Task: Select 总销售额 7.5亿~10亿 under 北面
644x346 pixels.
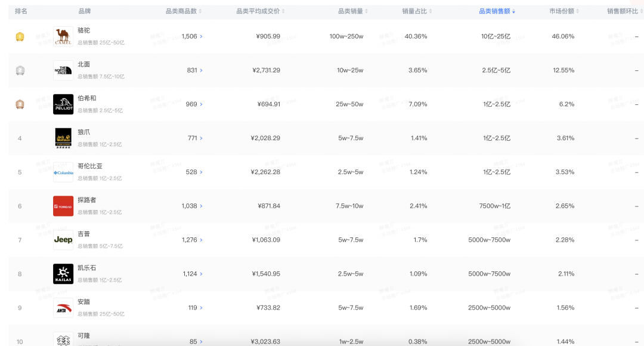Action: coord(101,76)
